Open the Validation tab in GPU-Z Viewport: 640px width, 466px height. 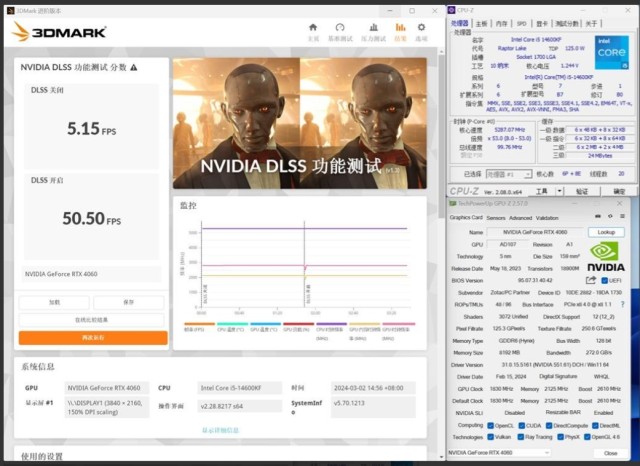(x=547, y=218)
